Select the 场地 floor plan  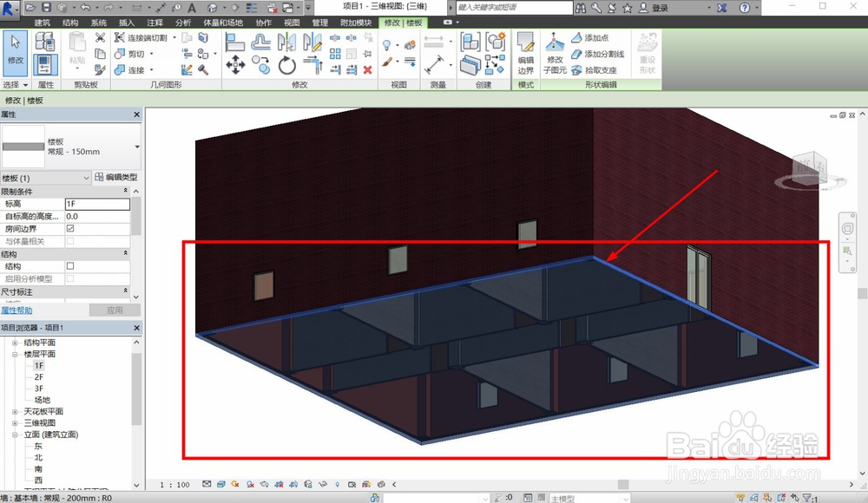coord(42,400)
